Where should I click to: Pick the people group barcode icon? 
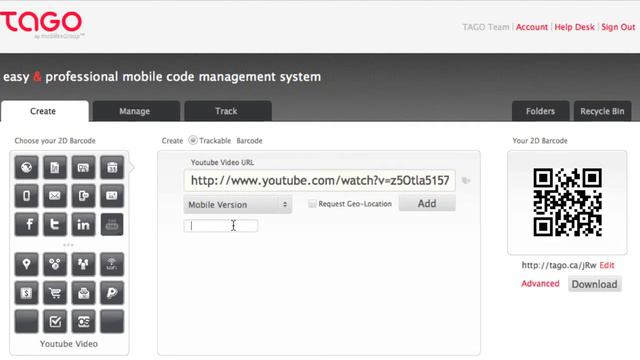tap(84, 264)
